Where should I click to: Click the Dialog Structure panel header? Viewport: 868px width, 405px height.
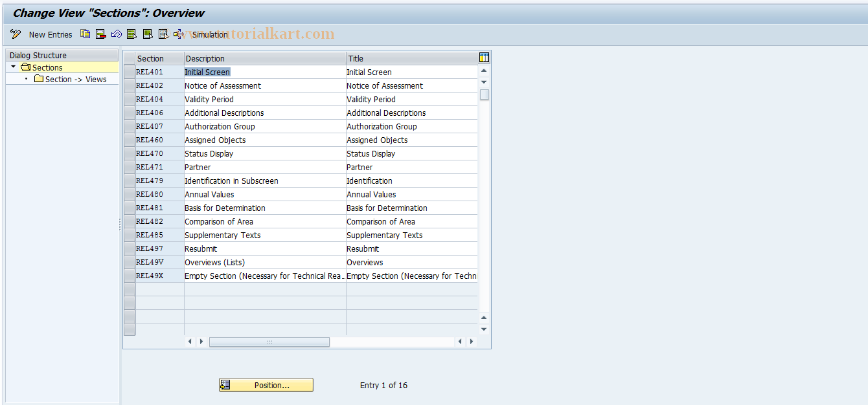62,56
